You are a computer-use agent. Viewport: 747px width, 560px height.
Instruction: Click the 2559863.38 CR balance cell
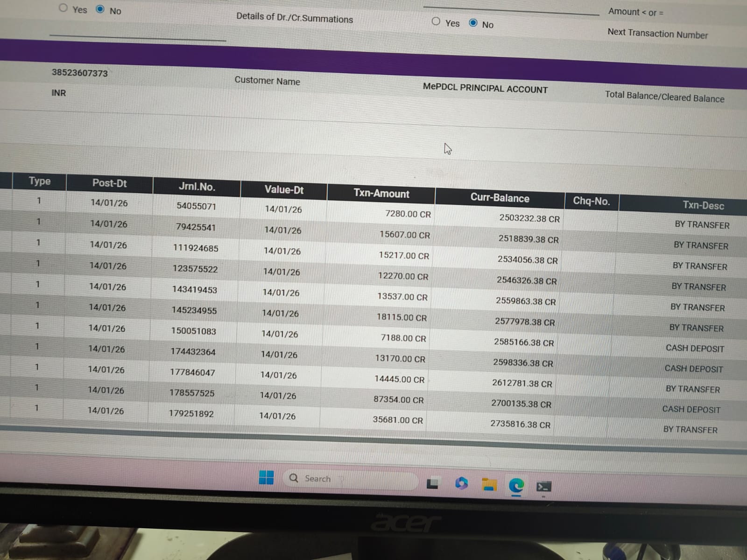[x=526, y=301]
